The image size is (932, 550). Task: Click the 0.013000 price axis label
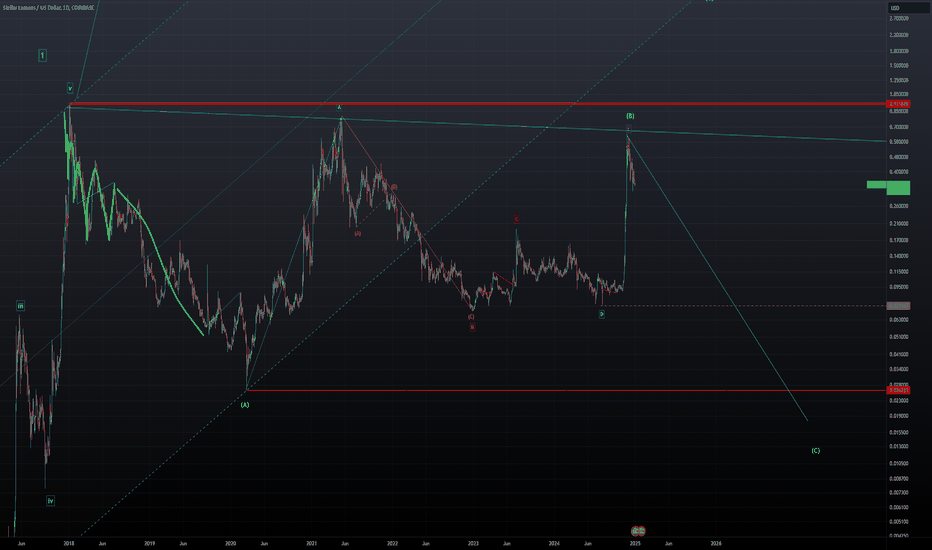click(x=899, y=447)
